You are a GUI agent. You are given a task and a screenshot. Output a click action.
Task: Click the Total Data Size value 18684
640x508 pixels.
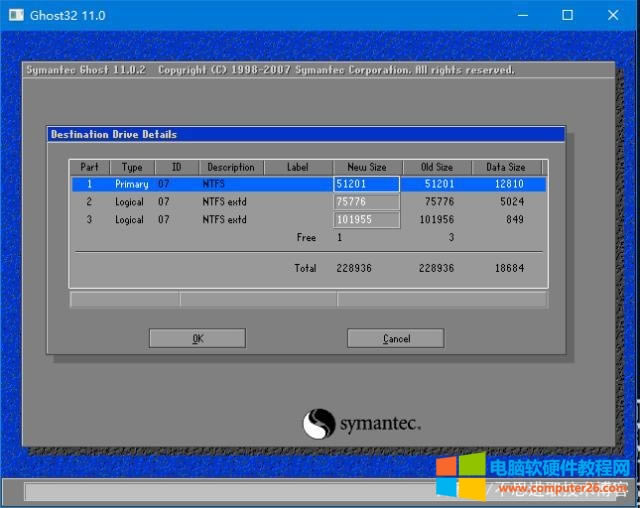click(509, 268)
